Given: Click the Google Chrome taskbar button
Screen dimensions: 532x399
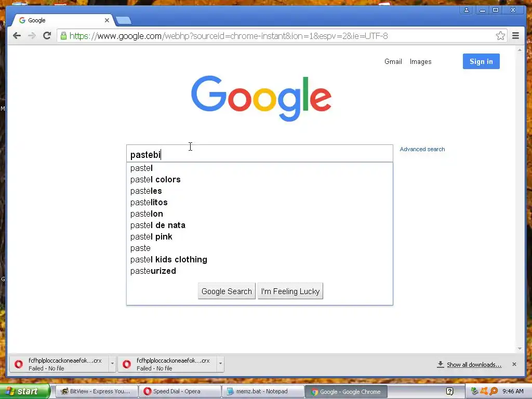Looking at the screenshot, I should pyautogui.click(x=346, y=392).
